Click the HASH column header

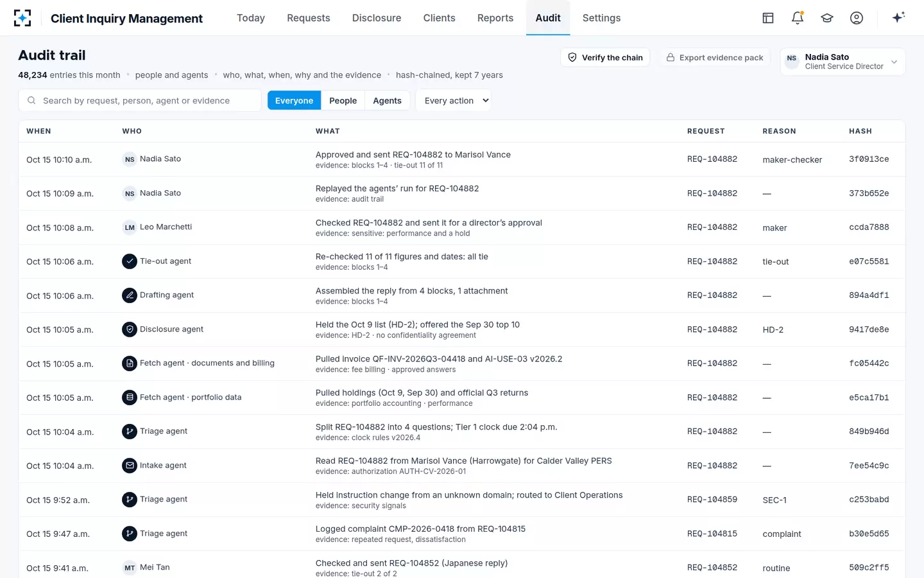pos(860,131)
